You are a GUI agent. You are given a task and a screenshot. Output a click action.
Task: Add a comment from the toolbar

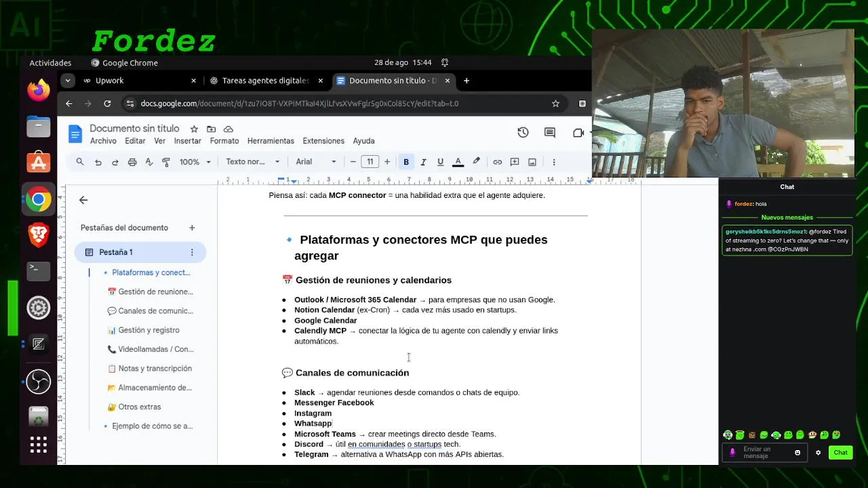click(515, 162)
